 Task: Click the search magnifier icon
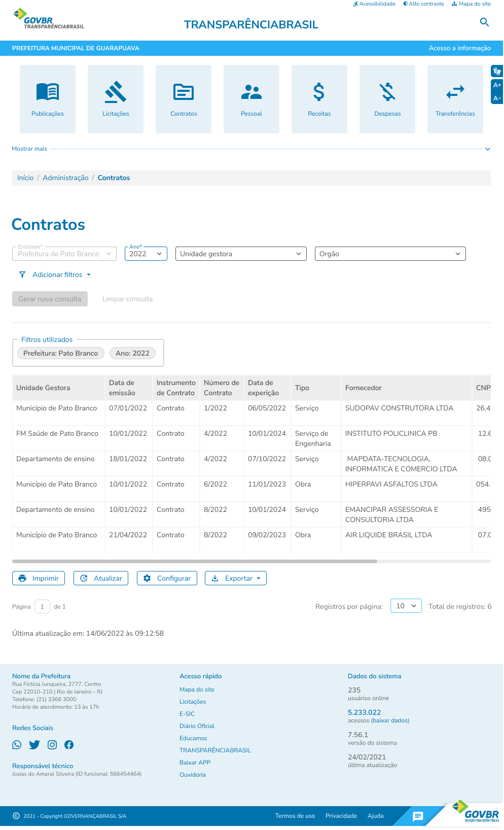[x=484, y=22]
